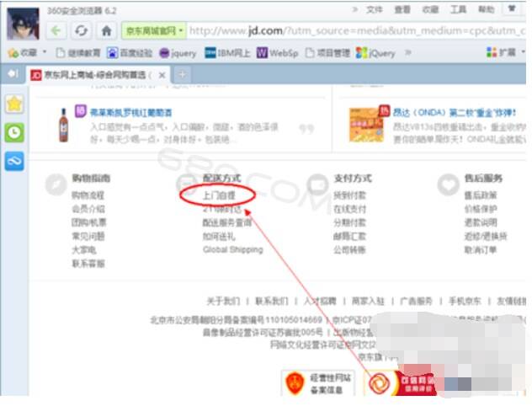Open the 商家入驻 footer link
The image size is (532, 406).
(368, 301)
